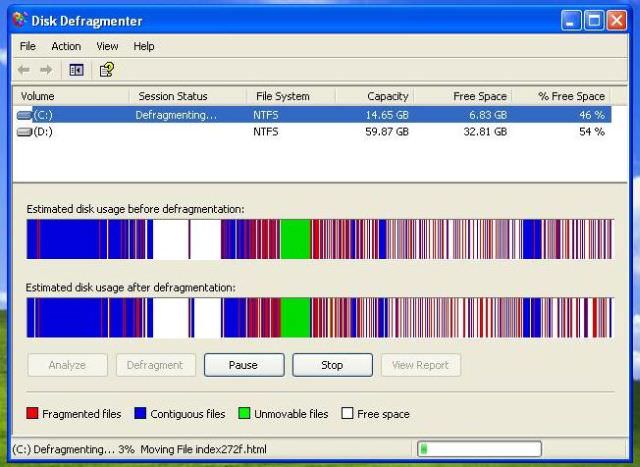Image resolution: width=640 pixels, height=467 pixels.
Task: Open the View menu
Action: tap(107, 46)
